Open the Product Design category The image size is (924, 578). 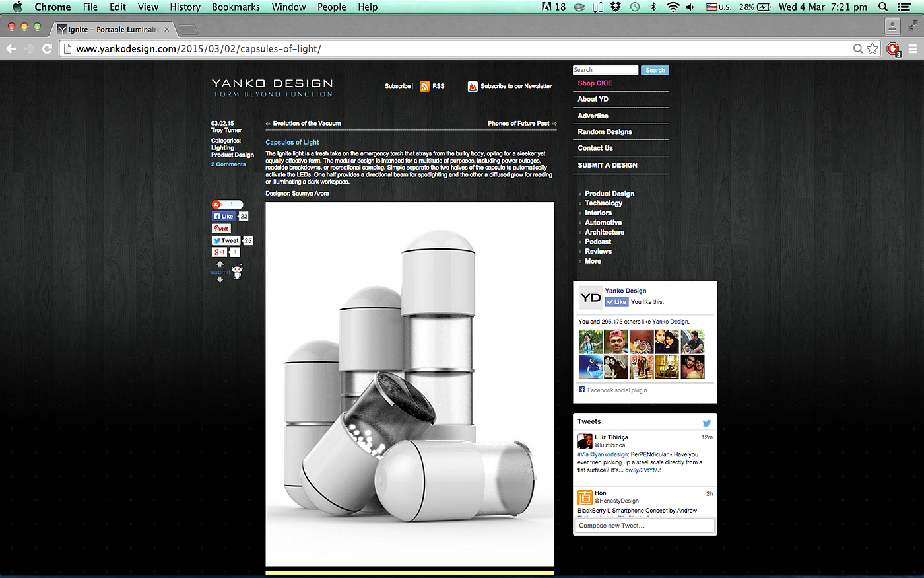(x=610, y=194)
